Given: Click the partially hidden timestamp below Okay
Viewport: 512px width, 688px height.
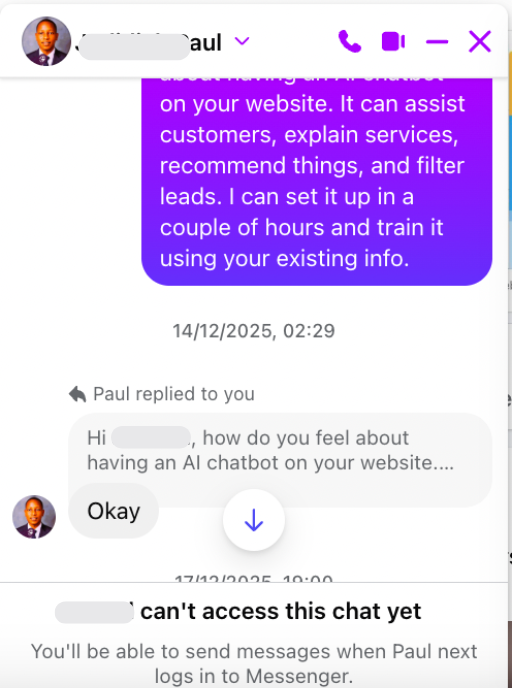Looking at the screenshot, I should click(x=254, y=578).
